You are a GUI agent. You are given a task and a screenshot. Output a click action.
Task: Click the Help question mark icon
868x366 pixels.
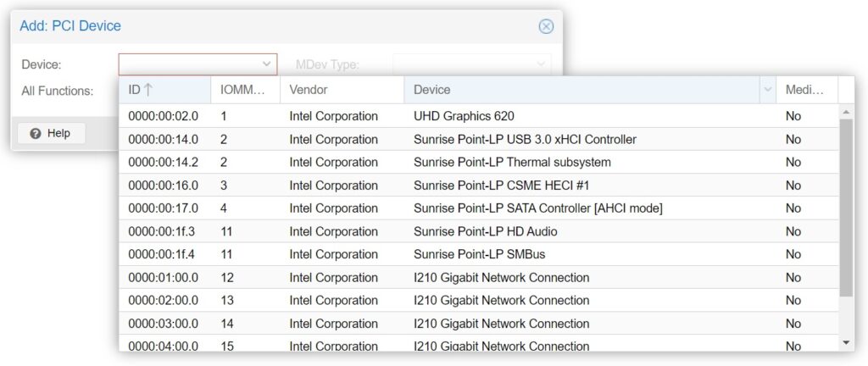click(36, 134)
